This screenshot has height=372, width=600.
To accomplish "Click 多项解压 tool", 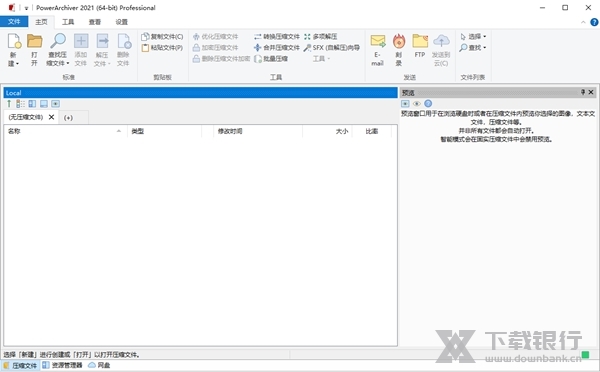I will 321,37.
